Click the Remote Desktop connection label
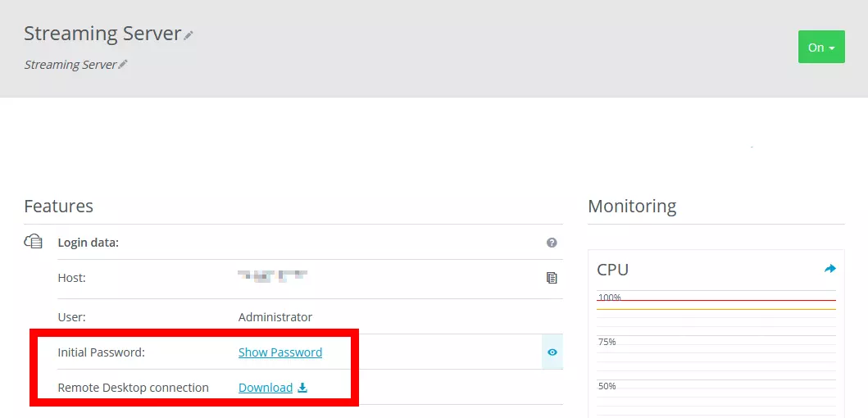This screenshot has width=868, height=418. tap(134, 388)
